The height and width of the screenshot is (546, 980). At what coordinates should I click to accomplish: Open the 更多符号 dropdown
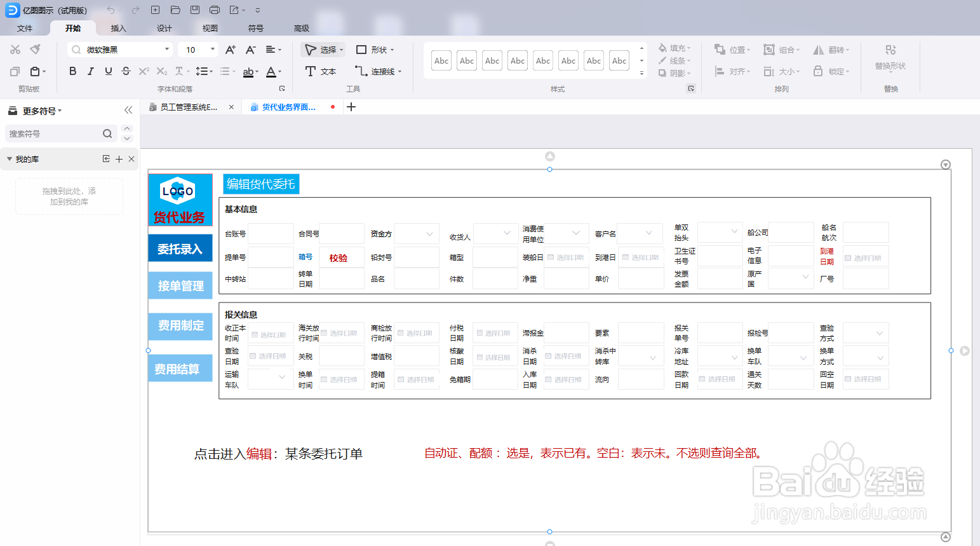coord(36,111)
